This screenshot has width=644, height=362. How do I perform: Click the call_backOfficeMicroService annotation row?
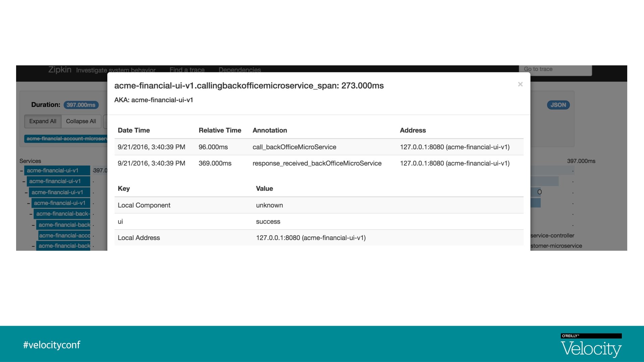[294, 147]
